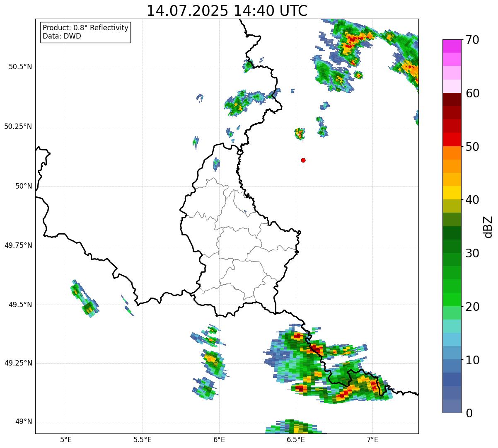Click the latitude label 49.5°N
This screenshot has height=448, width=498.
[x=20, y=305]
